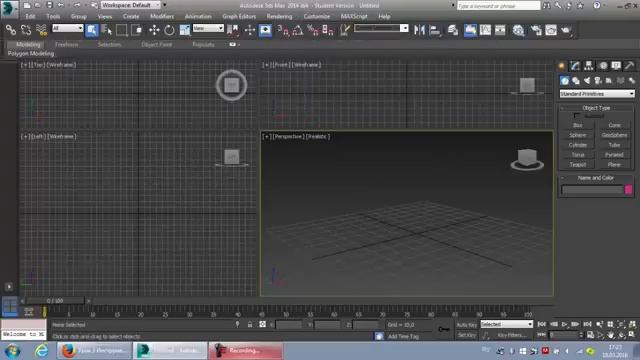This screenshot has height=360, width=640.
Task: Click the Bind to Space Warp icon
Action: point(41,30)
